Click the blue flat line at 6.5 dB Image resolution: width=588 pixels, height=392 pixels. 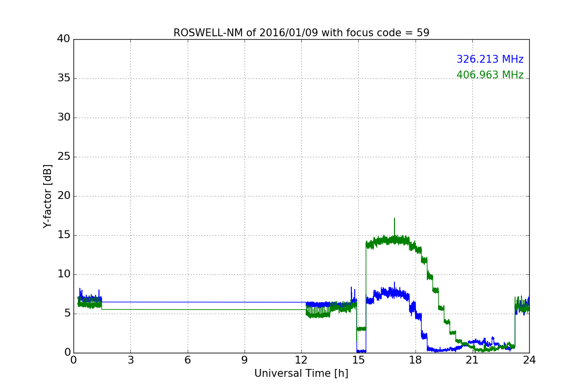click(x=203, y=302)
